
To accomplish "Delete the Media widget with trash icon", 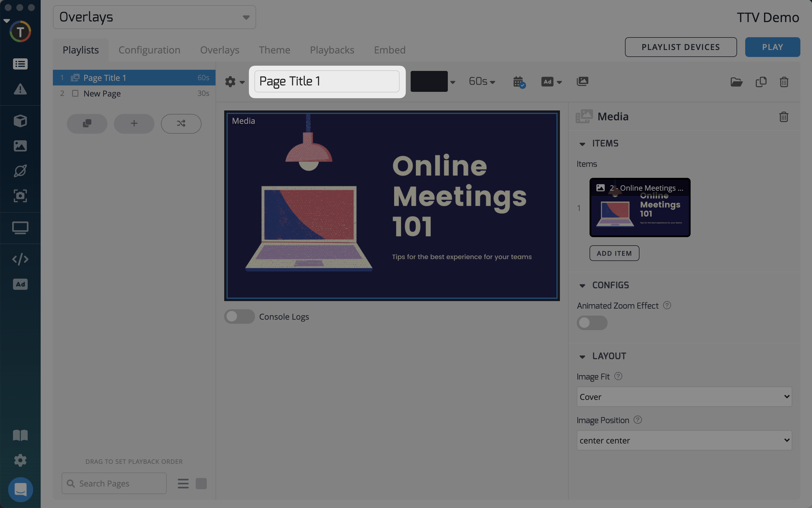I will pyautogui.click(x=784, y=117).
